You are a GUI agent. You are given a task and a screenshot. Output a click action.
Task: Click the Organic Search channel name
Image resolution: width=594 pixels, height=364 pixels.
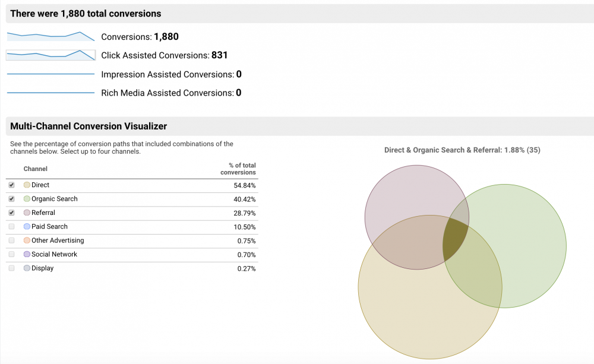55,199
